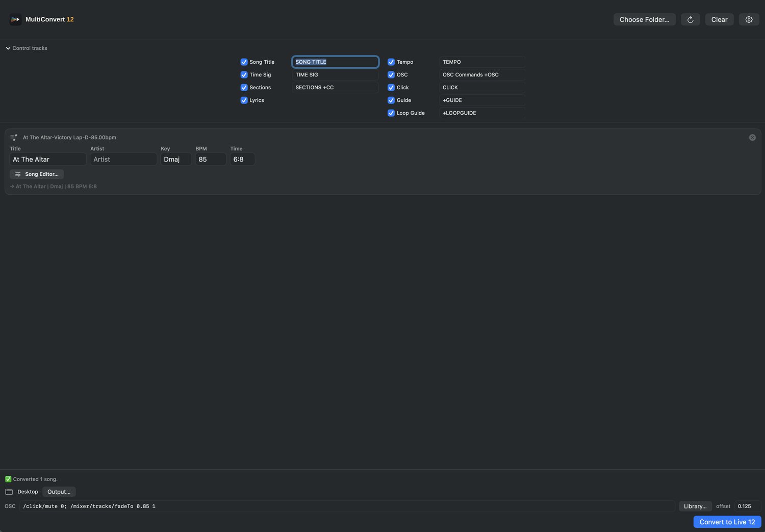Click the refresh arrow icon button
This screenshot has height=532, width=765.
click(690, 19)
